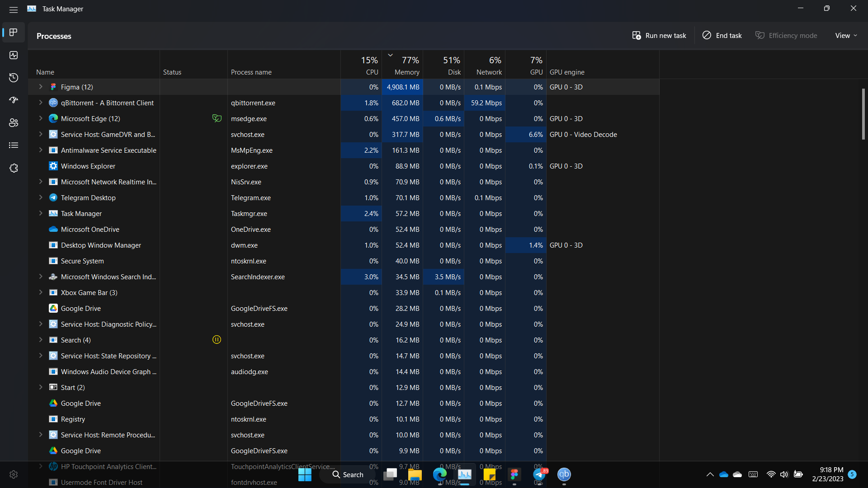Click the efficiency mode leaf icon for Edge
The height and width of the screenshot is (488, 868).
(x=217, y=118)
